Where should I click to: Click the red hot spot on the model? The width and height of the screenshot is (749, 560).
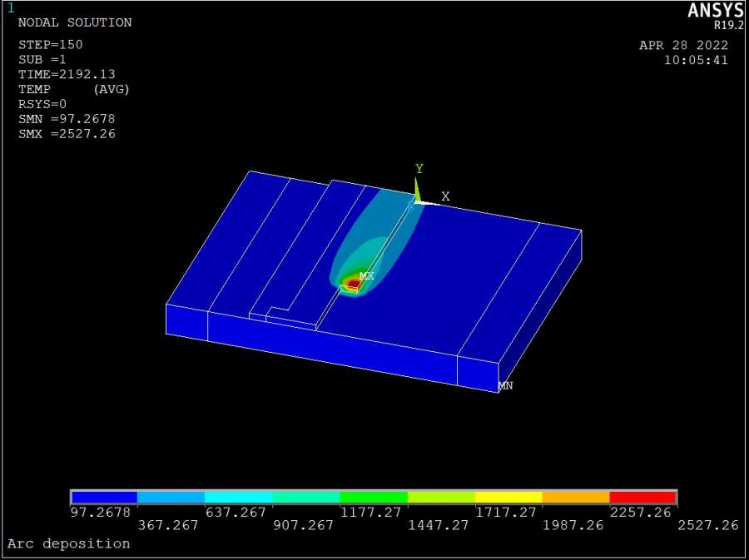pos(354,285)
